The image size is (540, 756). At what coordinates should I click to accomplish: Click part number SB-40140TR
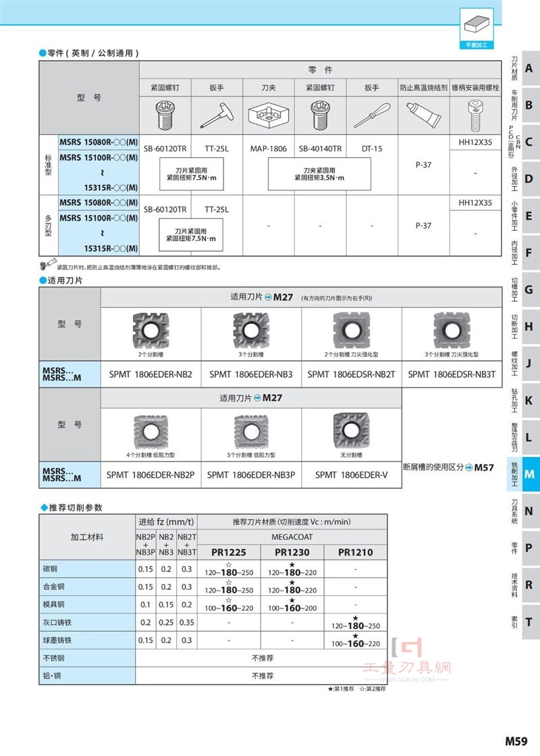point(320,149)
